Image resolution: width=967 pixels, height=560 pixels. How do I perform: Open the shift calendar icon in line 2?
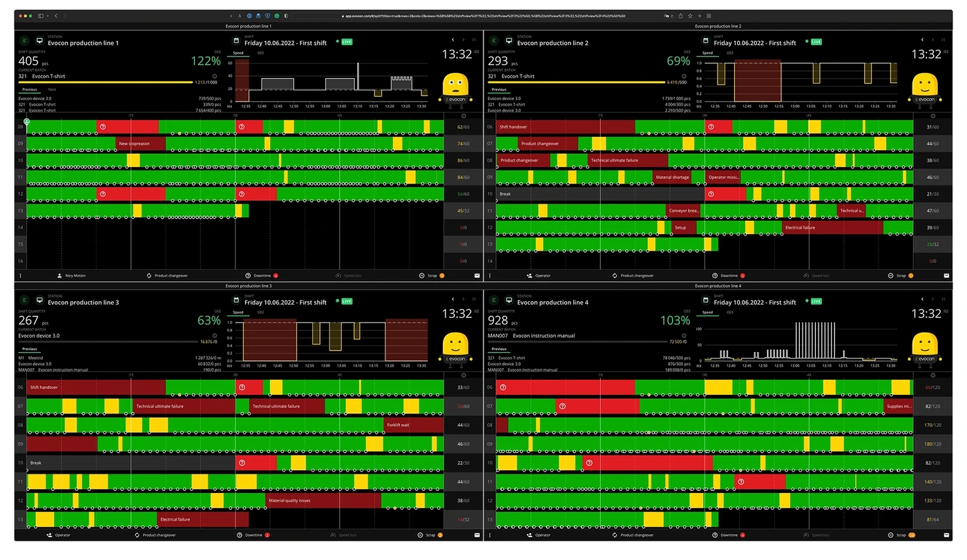[x=706, y=41]
